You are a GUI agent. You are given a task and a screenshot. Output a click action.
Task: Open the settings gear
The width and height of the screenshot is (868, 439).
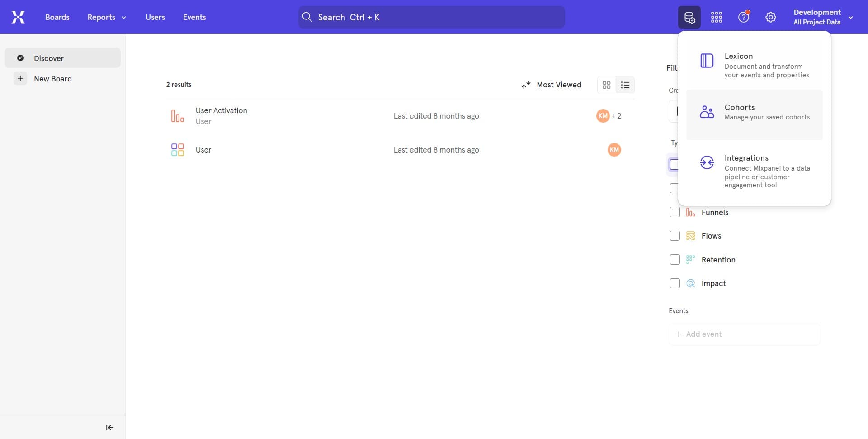tap(770, 17)
